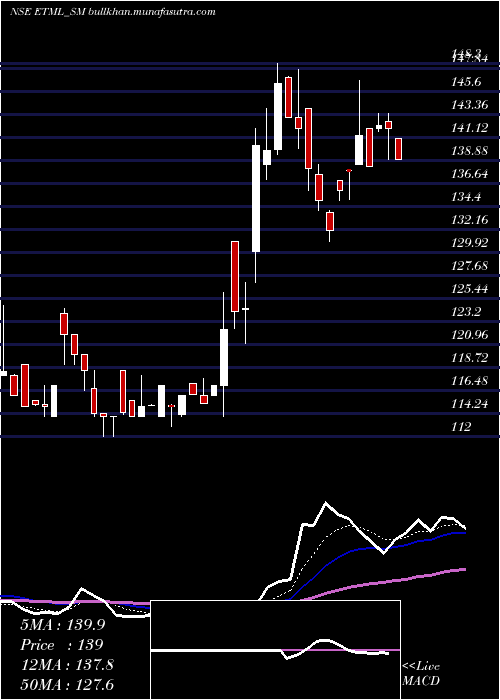
Task: Click the 141.12 price axis label
Action: coord(469,128)
